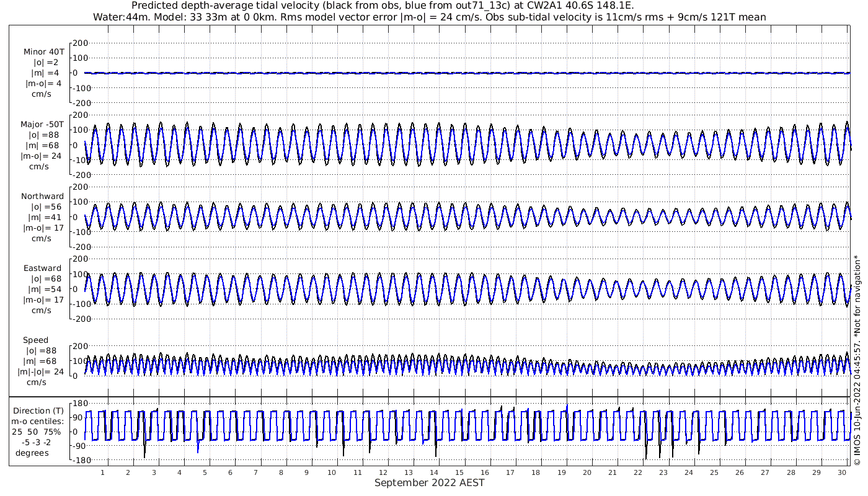Viewport: 868px width, 496px height.
Task: Select the 'Eastward' panel label
Action: point(42,268)
